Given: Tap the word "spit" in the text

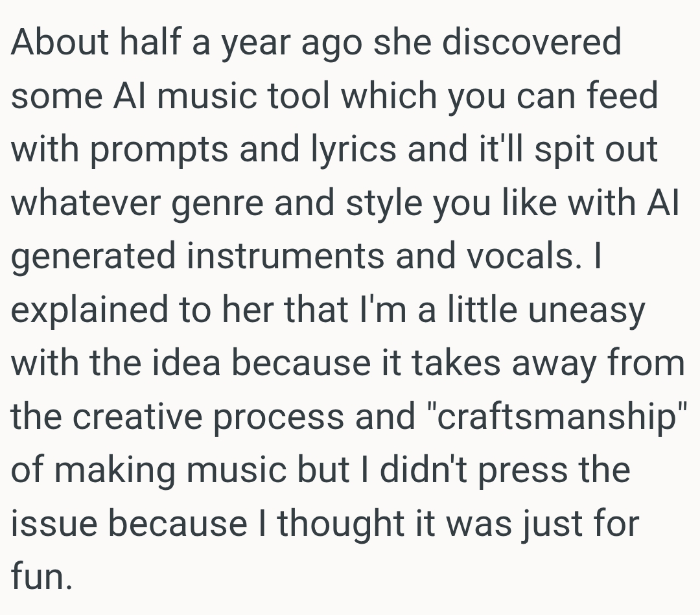Looking at the screenshot, I should pyautogui.click(x=555, y=150).
